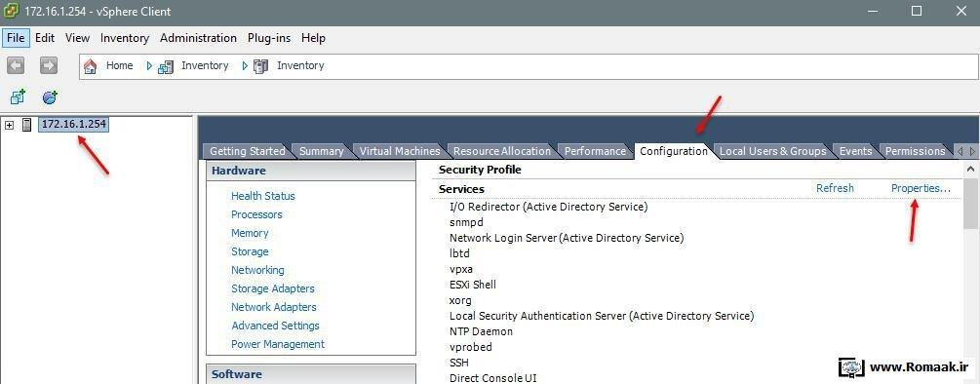Screen dimensions: 980x384
Task: Select NTP Daemon service entry
Action: pos(481,331)
